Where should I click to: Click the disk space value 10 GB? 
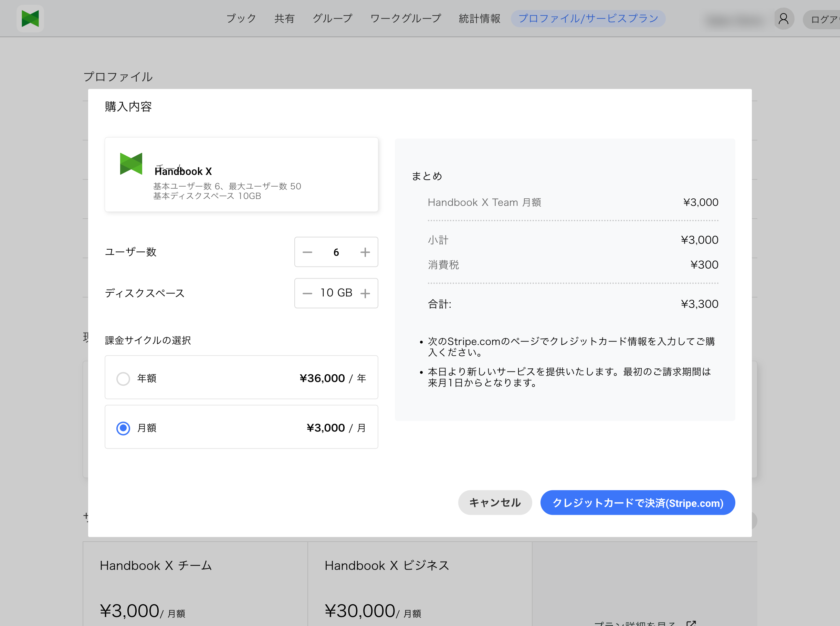click(x=336, y=293)
